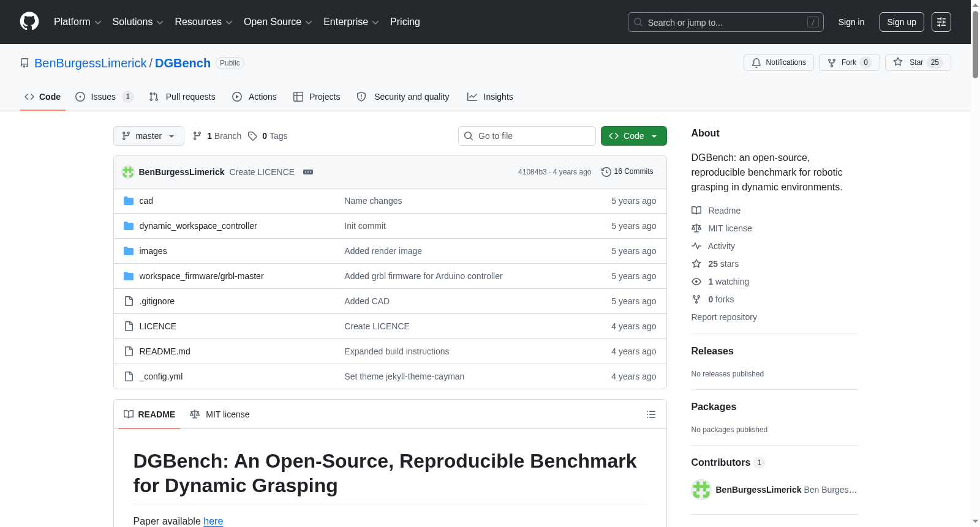Click the contributor avatar for BenBurgessLimerick
Image resolution: width=980 pixels, height=527 pixels.
[701, 490]
